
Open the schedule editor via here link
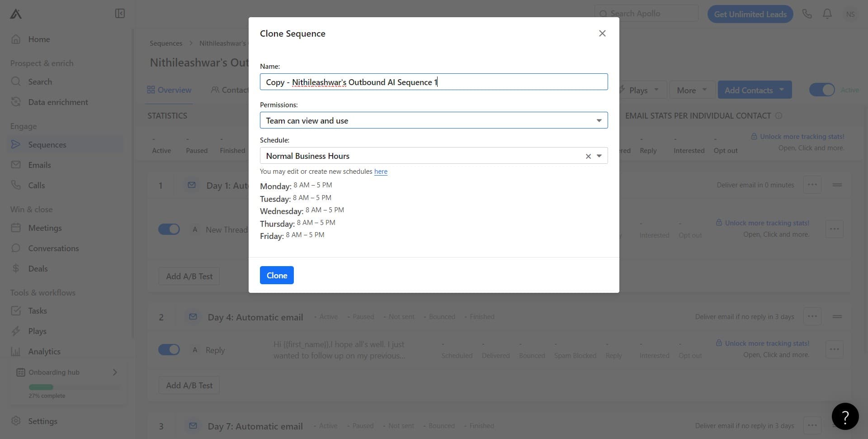[381, 171]
